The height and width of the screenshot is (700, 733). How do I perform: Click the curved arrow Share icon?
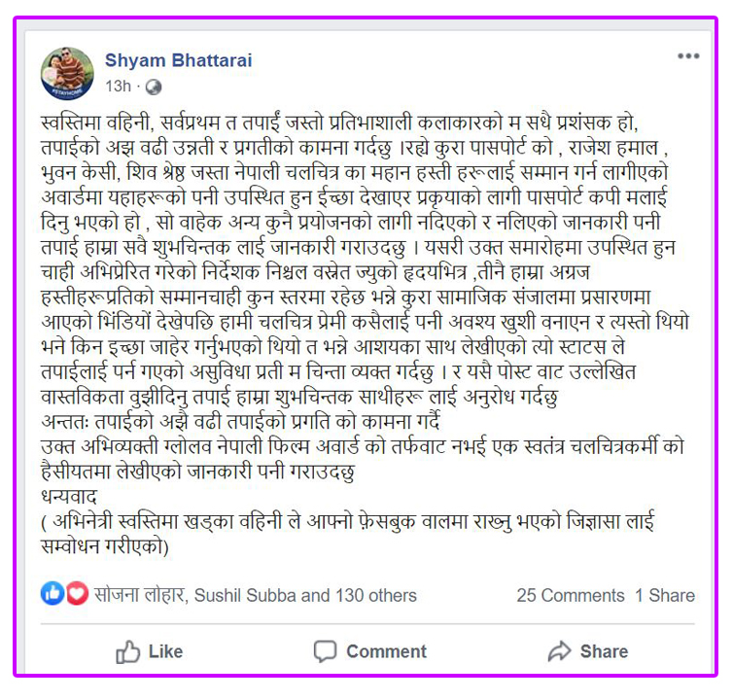(560, 651)
